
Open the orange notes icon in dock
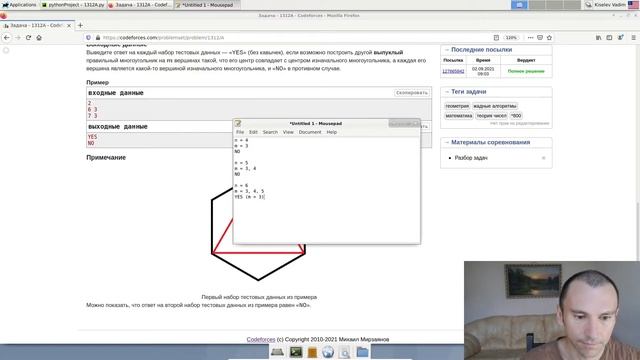(x=312, y=352)
